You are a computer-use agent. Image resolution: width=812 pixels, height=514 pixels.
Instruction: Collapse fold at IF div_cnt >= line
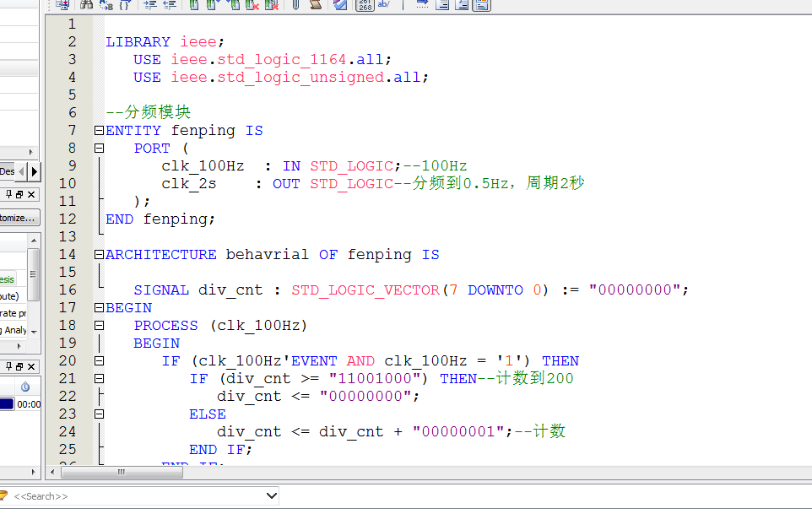point(99,378)
